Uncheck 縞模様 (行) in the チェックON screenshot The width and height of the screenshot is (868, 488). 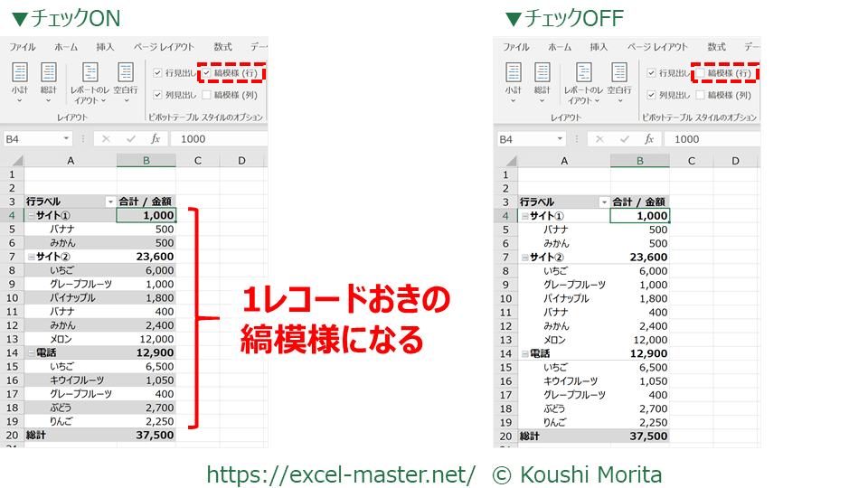(207, 73)
